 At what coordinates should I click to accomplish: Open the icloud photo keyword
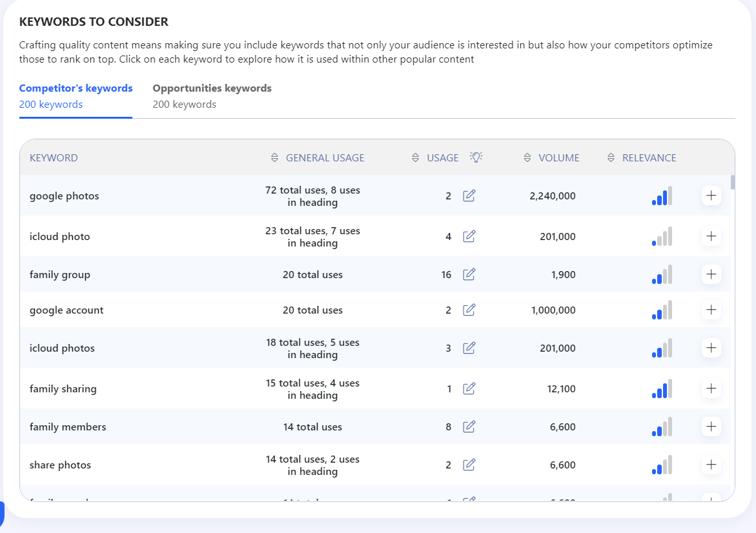(x=60, y=236)
